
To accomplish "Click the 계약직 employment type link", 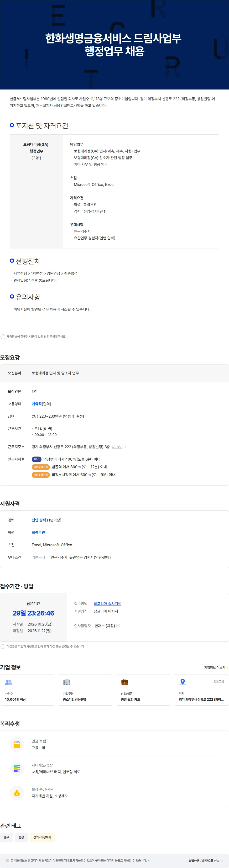I will point(36,404).
